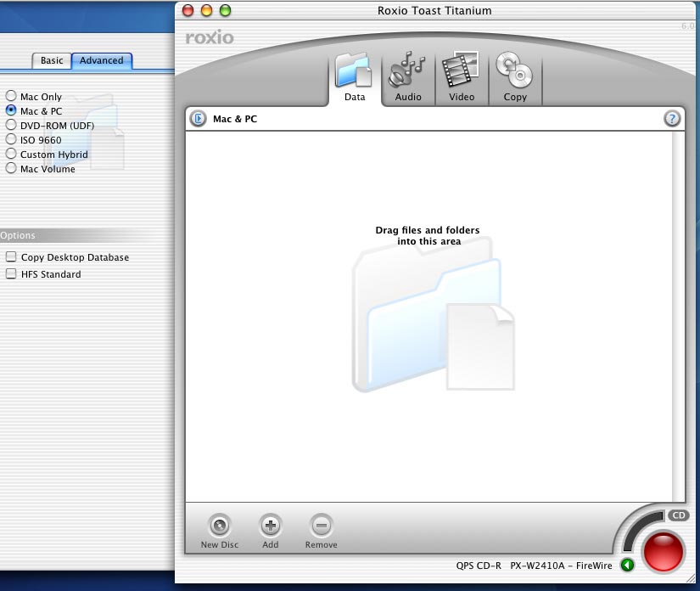The width and height of the screenshot is (700, 591).
Task: Click the window resize grip corner
Action: [692, 577]
